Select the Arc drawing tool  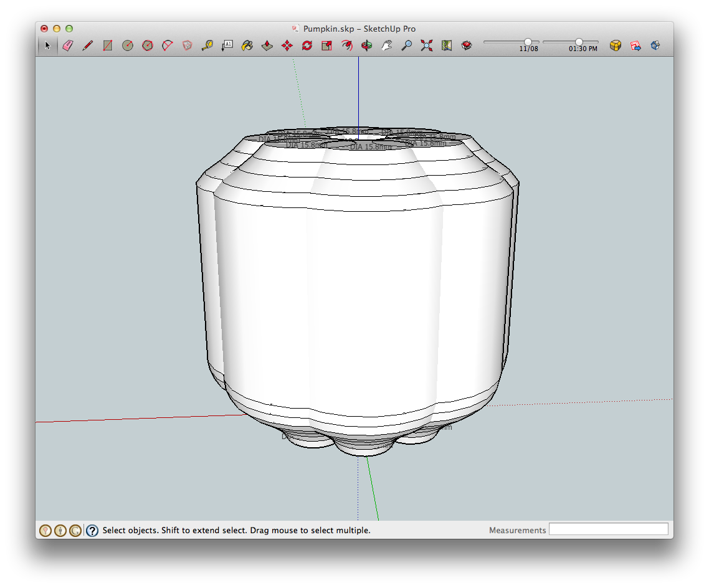[168, 45]
